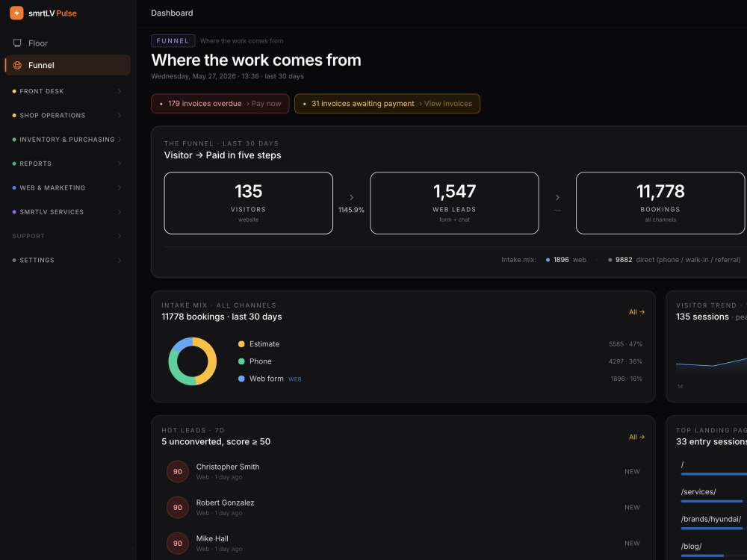Click the FUNNEL tag badge
747x560 pixels.
click(173, 41)
